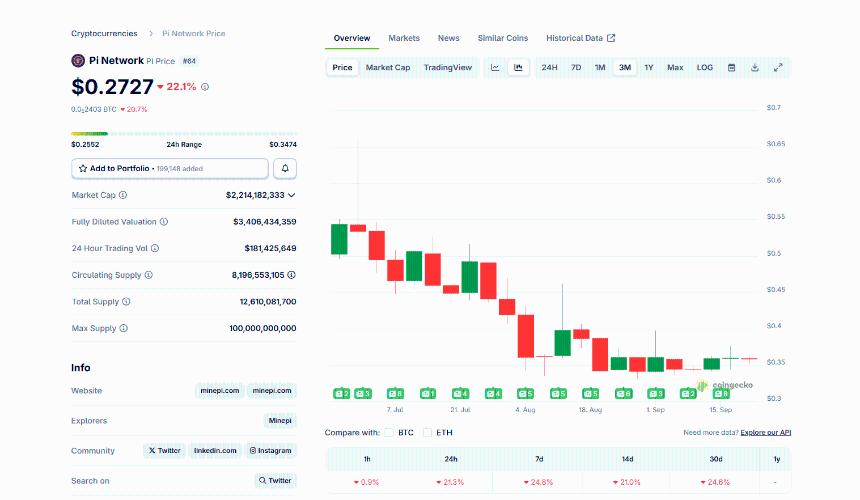The width and height of the screenshot is (860, 500).
Task: Set the chart range to 1M
Action: tap(600, 67)
